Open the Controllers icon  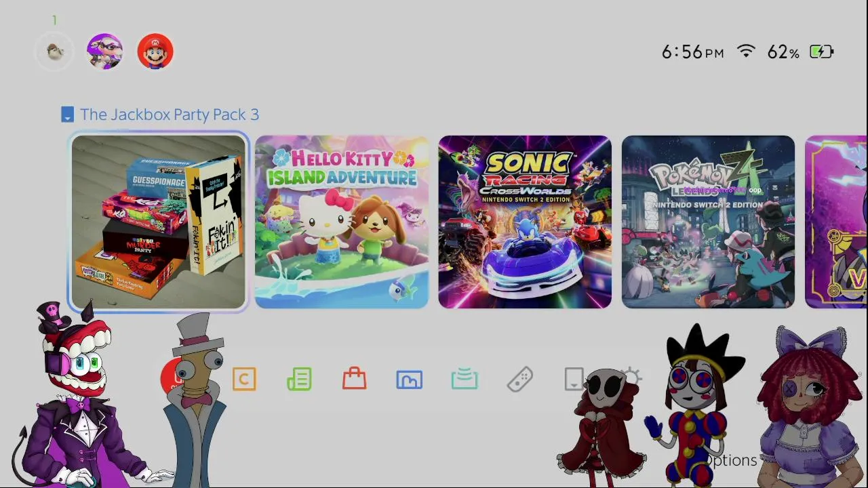click(x=519, y=380)
